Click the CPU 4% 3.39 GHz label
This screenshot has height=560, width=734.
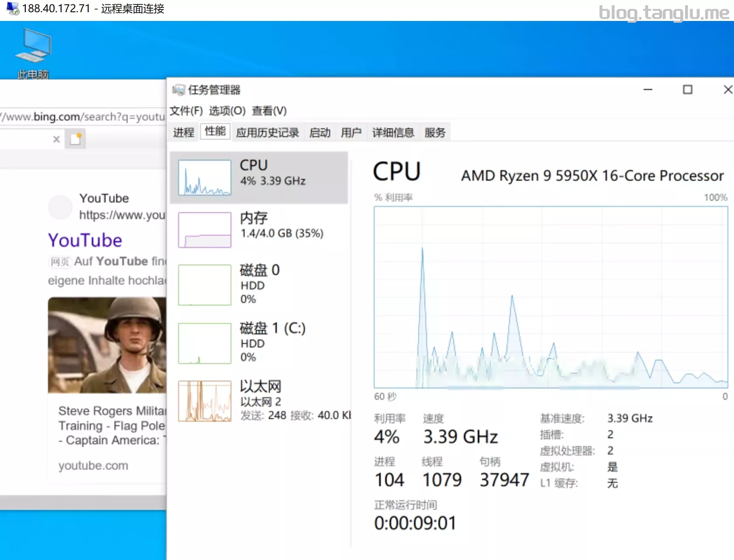(273, 173)
